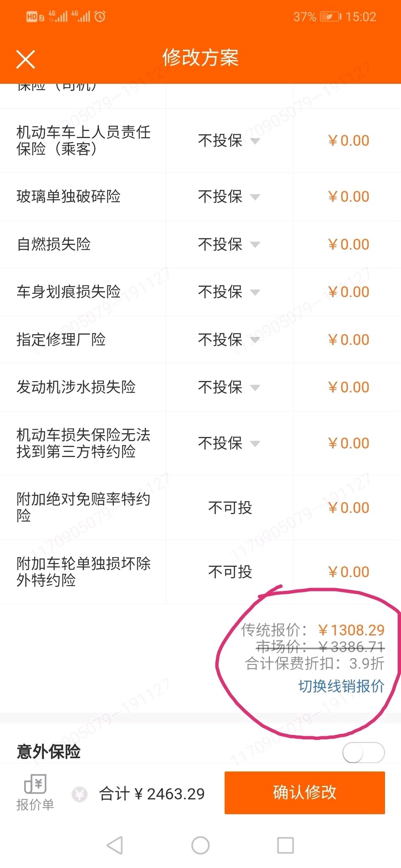This screenshot has width=401, height=868.
Task: Tap the Android home circle button
Action: tap(200, 845)
